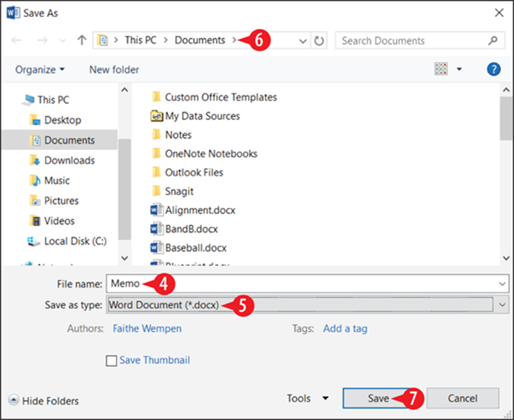514x420 pixels.
Task: Click This PC in the address path
Action: coord(140,40)
